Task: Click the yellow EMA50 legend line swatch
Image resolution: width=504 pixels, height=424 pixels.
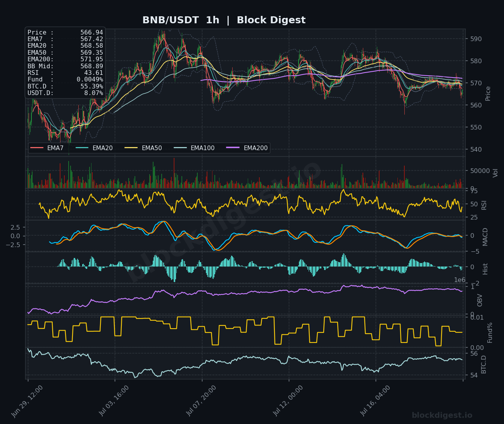Action: 131,148
